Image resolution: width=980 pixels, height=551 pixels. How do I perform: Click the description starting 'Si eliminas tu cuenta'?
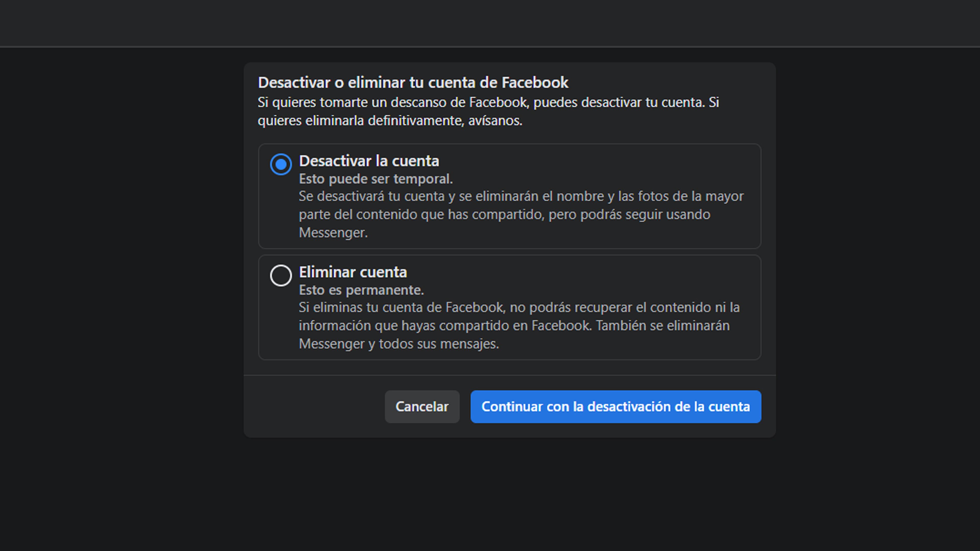tap(519, 325)
